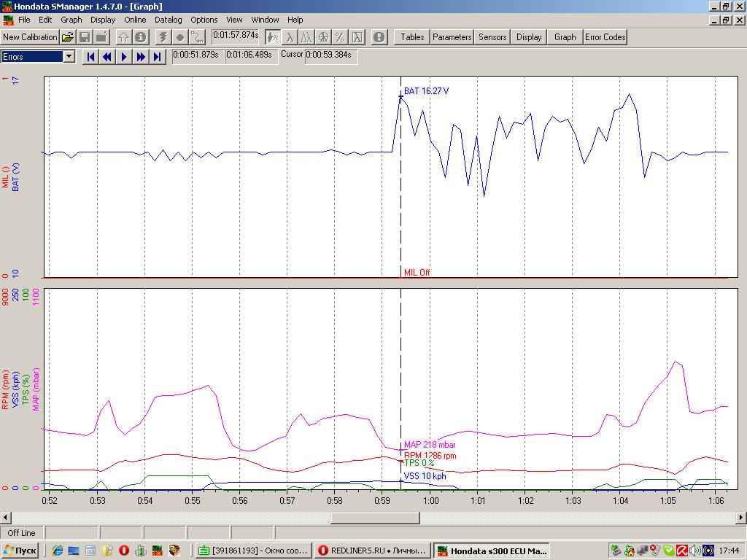Image resolution: width=747 pixels, height=560 pixels.
Task: Play the datalog
Action: pyautogui.click(x=124, y=57)
